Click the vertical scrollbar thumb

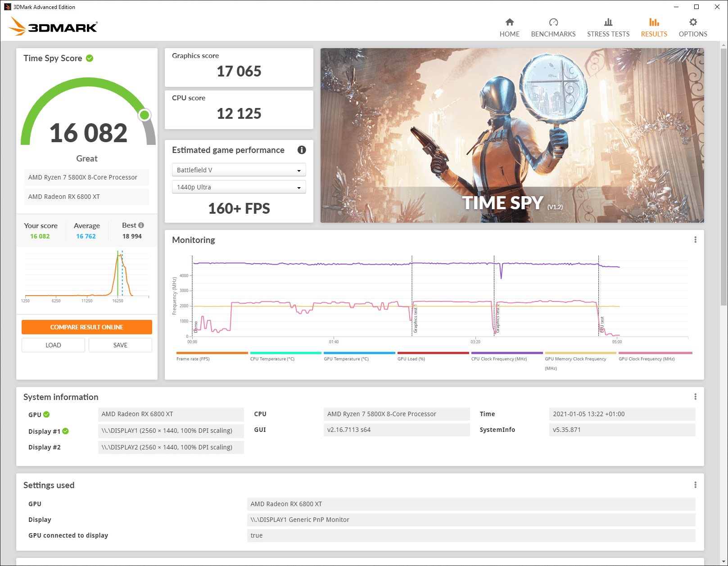click(x=724, y=177)
